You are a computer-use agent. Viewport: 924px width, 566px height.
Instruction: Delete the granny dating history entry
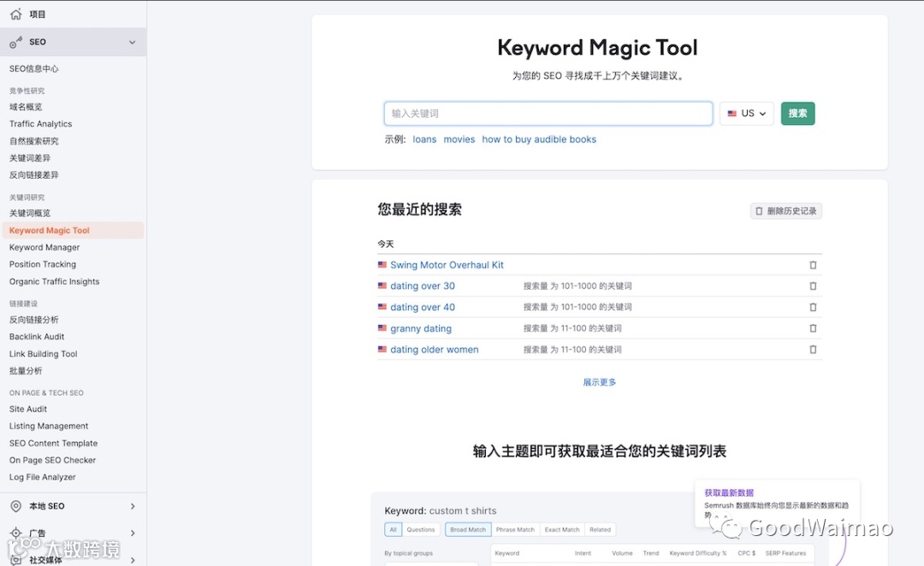pos(813,328)
